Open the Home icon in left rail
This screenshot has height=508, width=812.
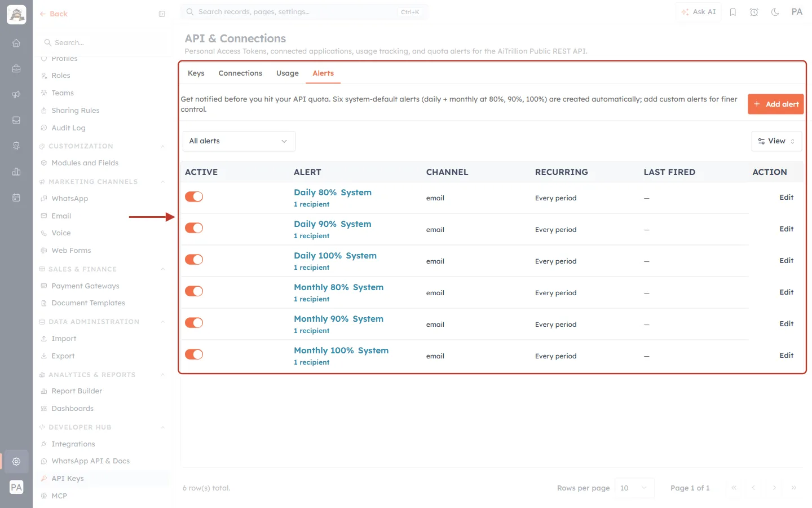coord(16,43)
